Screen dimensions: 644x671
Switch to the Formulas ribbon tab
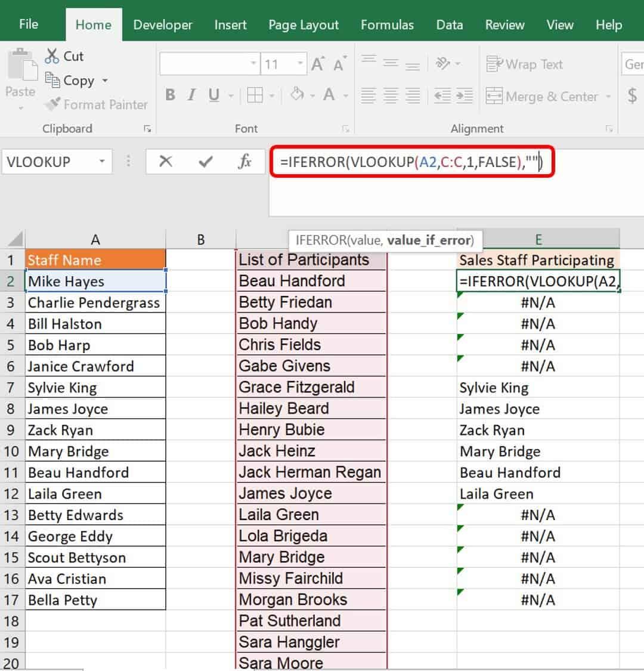pos(388,24)
